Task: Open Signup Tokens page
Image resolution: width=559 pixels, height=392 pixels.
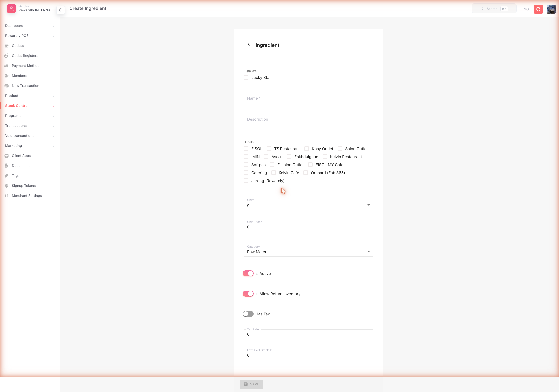Action: click(24, 186)
